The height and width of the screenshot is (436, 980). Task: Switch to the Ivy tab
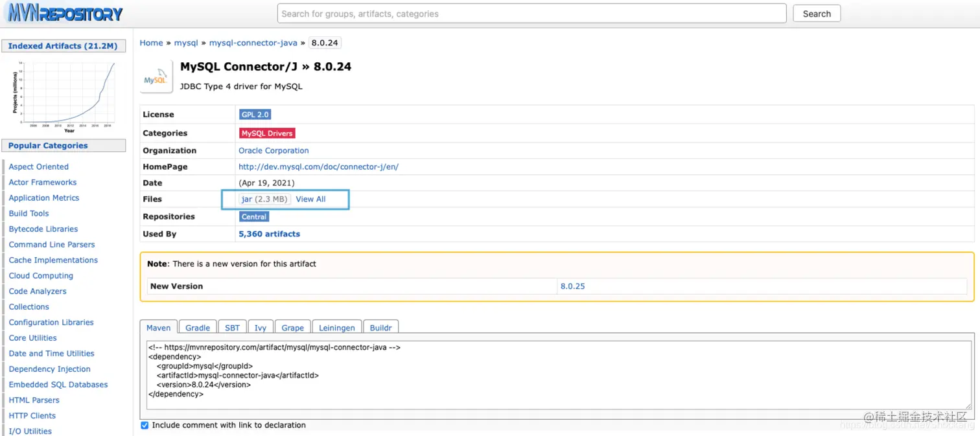[x=260, y=328]
